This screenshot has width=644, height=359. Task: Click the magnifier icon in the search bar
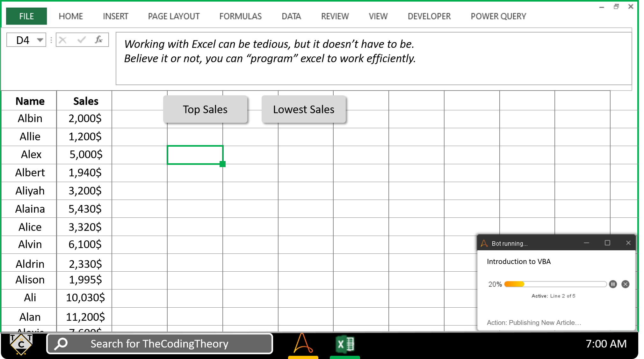[61, 344]
